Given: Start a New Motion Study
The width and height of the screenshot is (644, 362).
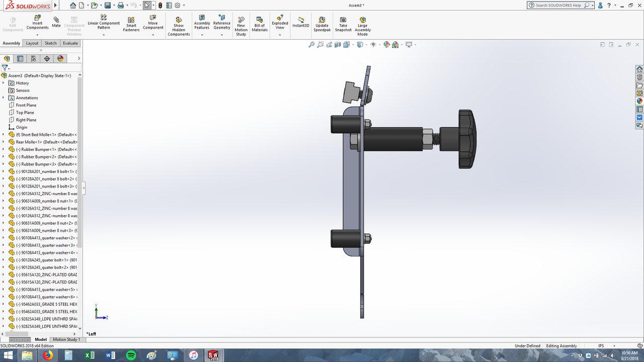Looking at the screenshot, I should [241, 26].
